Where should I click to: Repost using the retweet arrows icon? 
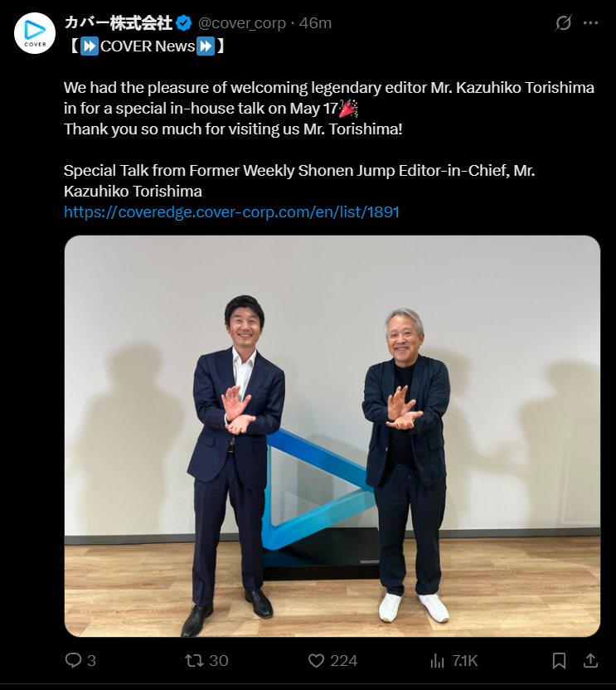(194, 660)
